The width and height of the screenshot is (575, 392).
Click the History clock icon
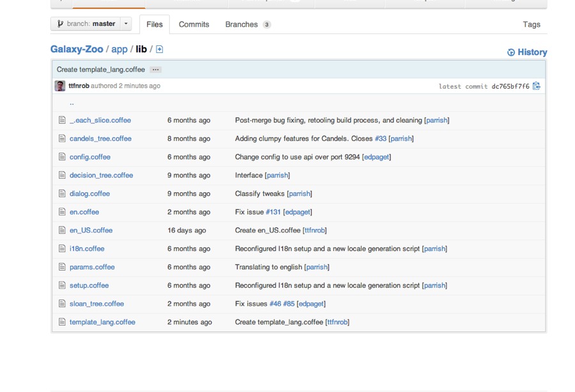(511, 52)
